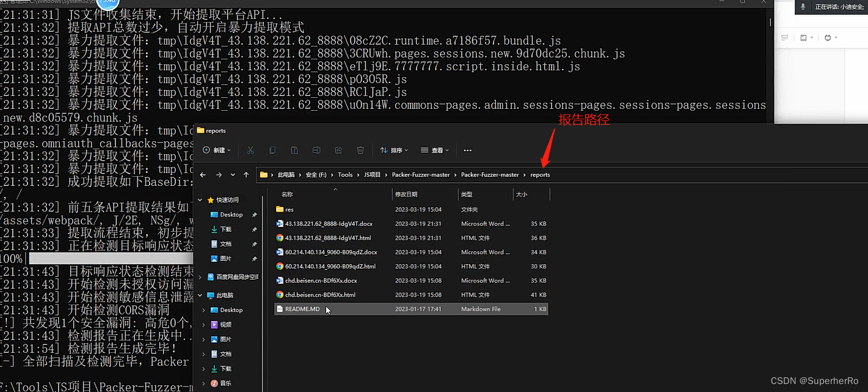Sort by 修改日期 column header
Viewport: 868px width, 392px height.
click(x=406, y=194)
